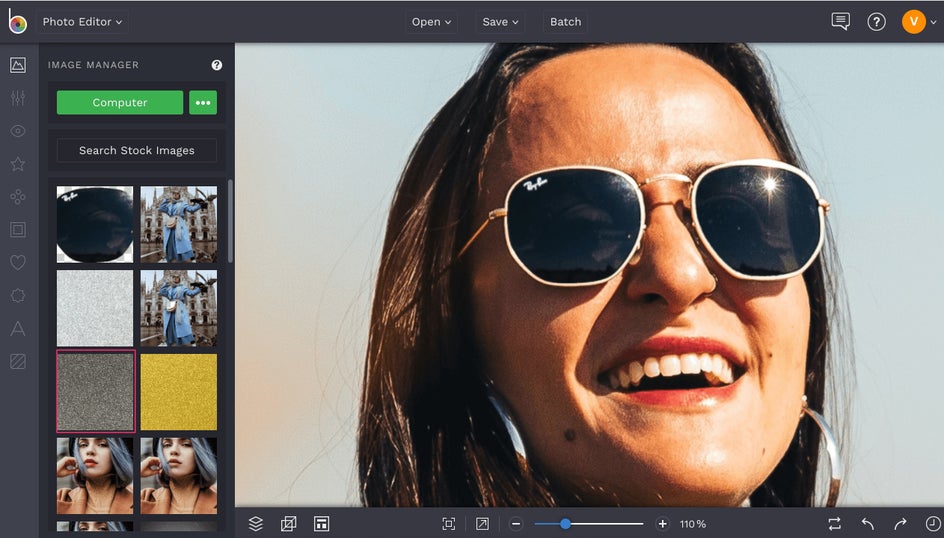The width and height of the screenshot is (944, 538).
Task: Open the feedback chat icon
Action: tap(840, 22)
